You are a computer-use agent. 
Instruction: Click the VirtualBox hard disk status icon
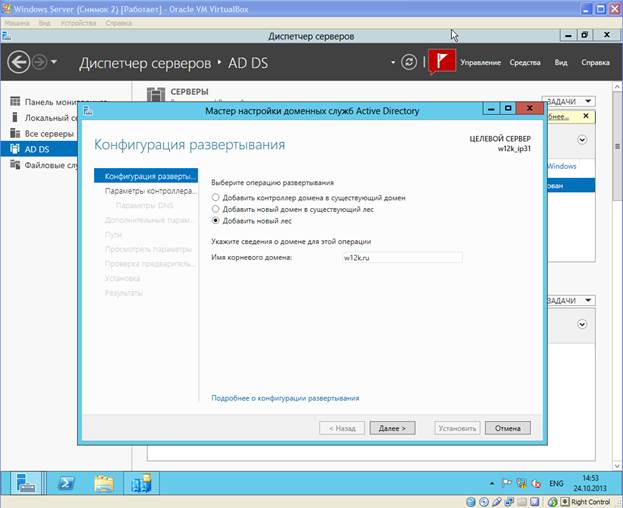click(x=471, y=502)
